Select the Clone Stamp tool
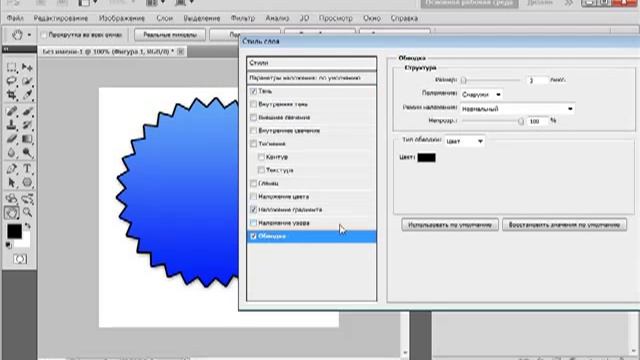Image resolution: width=640 pixels, height=360 pixels. click(11, 125)
